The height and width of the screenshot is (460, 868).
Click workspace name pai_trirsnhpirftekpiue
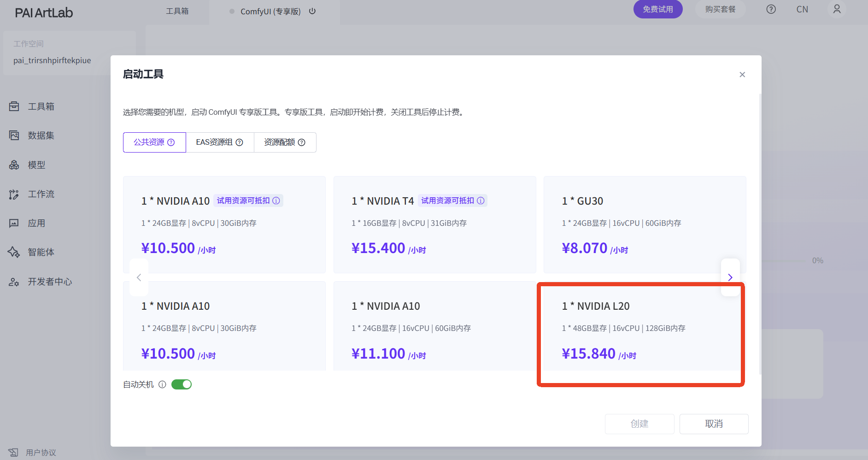[52, 60]
